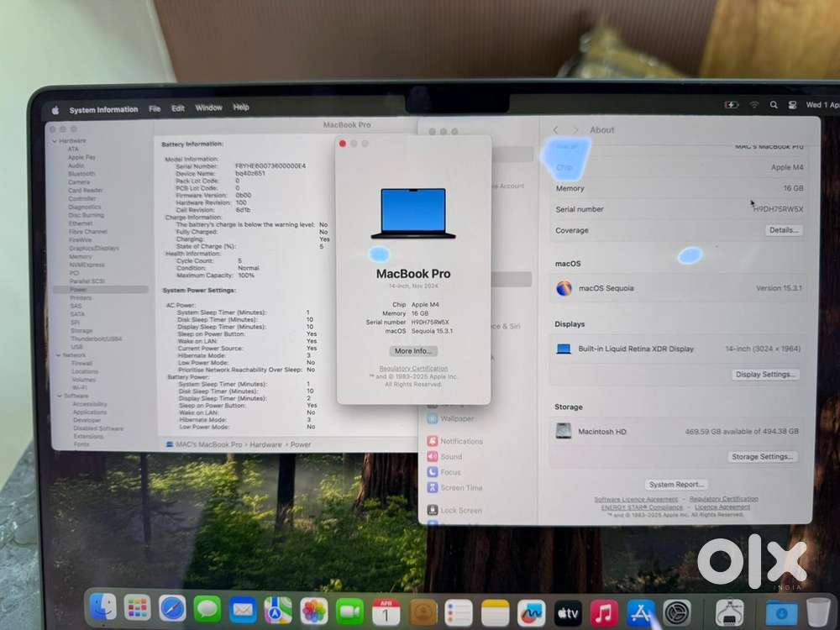The image size is (840, 630).
Task: Open the Music app in dock
Action: point(604,613)
